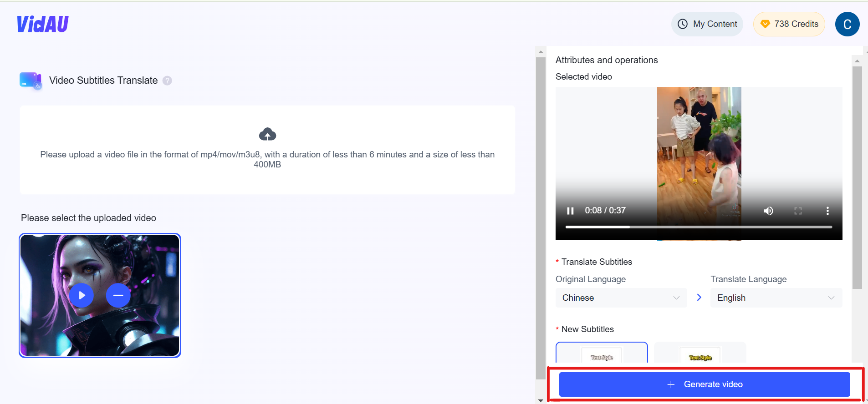Click the Generate video button
Viewport: 868px width, 404px height.
705,384
